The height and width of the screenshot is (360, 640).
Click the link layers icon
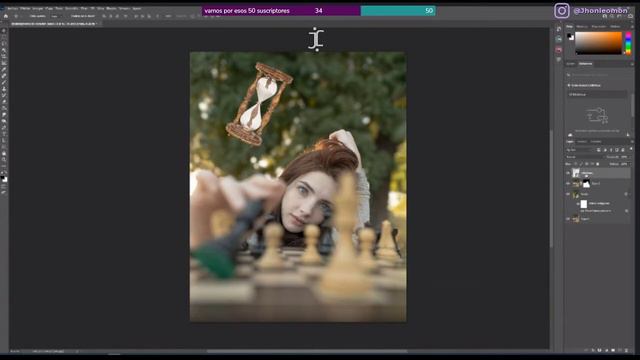(x=586, y=350)
